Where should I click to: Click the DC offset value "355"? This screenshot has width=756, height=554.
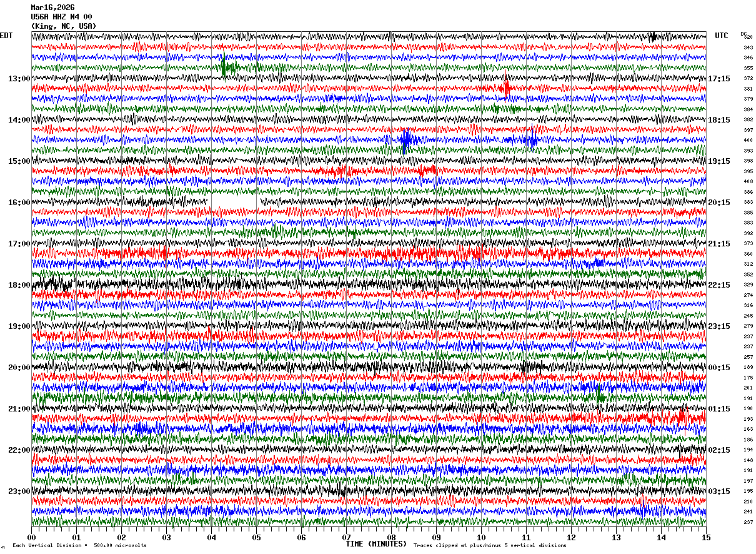(748, 68)
